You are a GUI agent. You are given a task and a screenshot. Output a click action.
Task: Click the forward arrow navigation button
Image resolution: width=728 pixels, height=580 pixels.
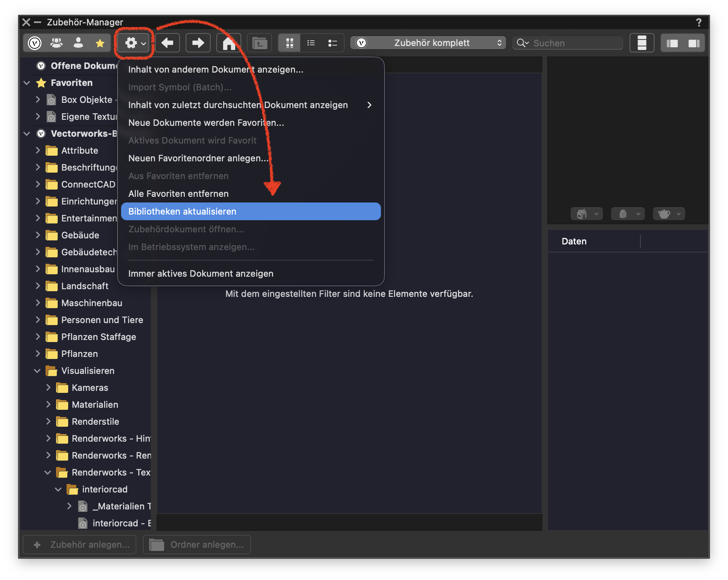[x=198, y=43]
